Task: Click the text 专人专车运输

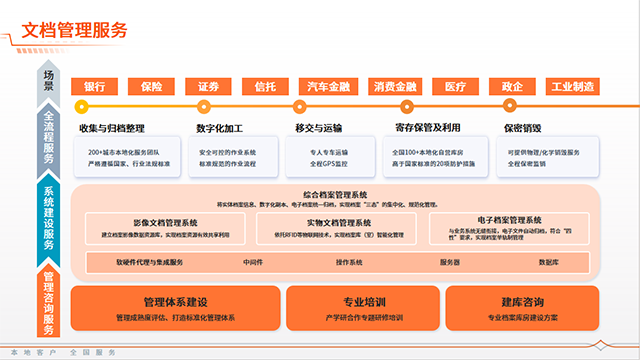Action: click(329, 152)
